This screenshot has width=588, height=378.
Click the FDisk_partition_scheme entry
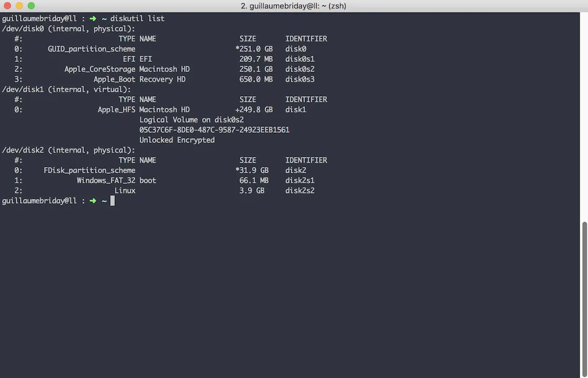[89, 170]
